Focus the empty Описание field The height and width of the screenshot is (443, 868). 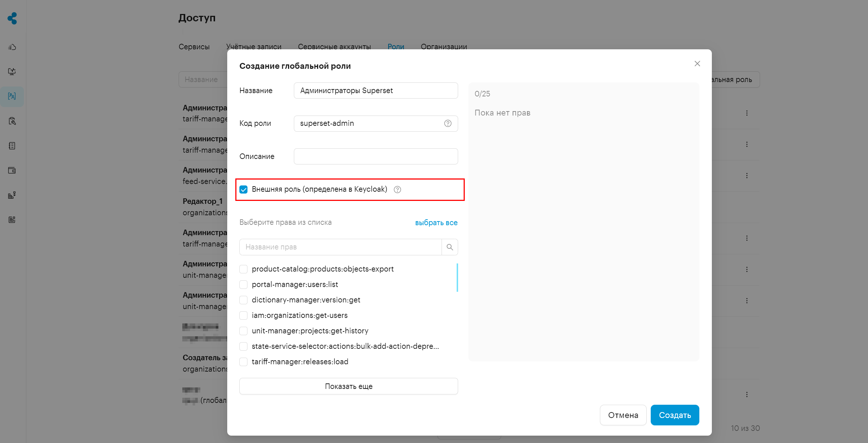[x=376, y=156]
